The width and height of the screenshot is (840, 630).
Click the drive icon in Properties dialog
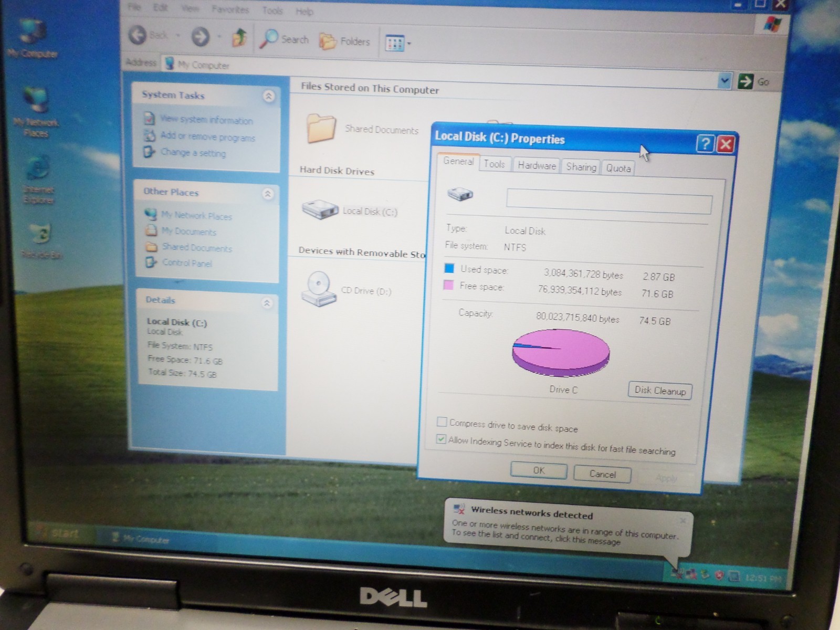coord(460,194)
